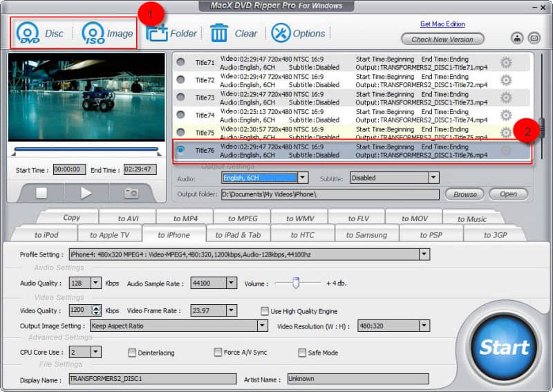Take a snapshot with camera icon
The height and width of the screenshot is (392, 553).
[x=131, y=193]
